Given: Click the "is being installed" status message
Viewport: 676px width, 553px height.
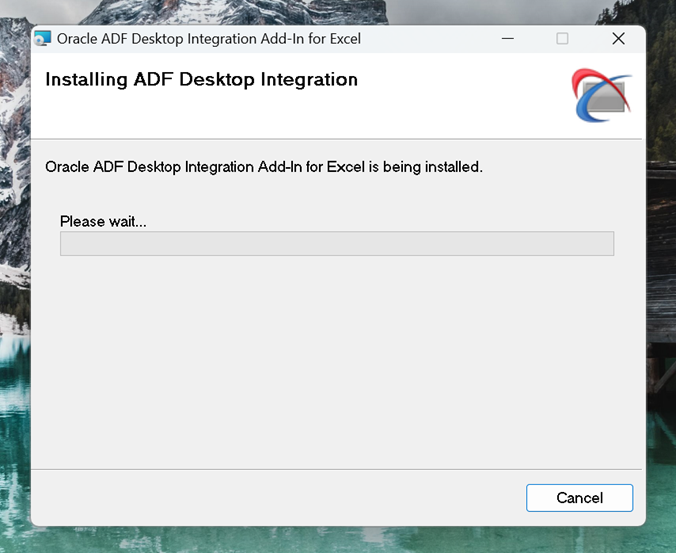Looking at the screenshot, I should coord(264,167).
